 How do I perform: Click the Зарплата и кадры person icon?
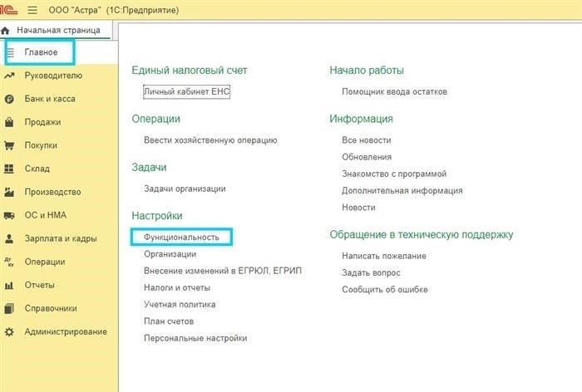[9, 238]
